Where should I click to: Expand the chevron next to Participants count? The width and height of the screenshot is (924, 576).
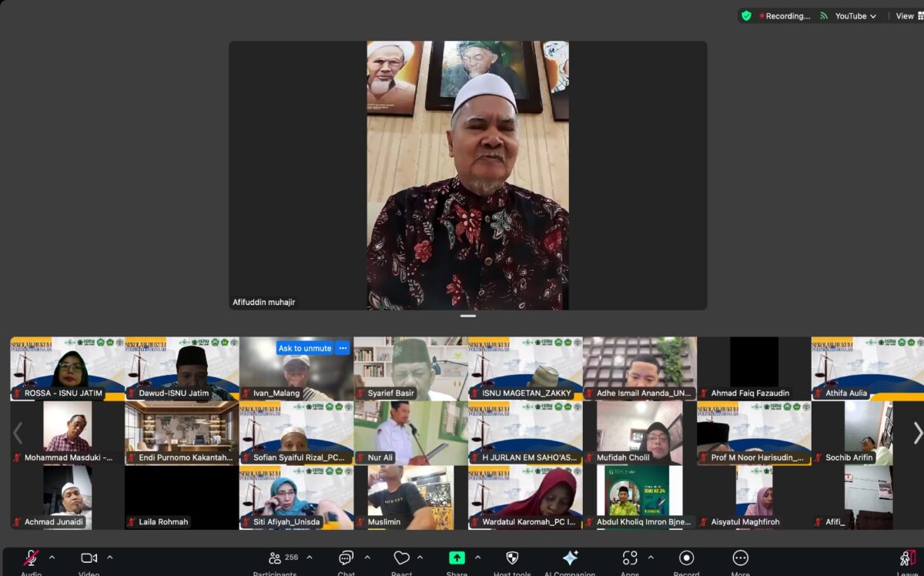[310, 558]
